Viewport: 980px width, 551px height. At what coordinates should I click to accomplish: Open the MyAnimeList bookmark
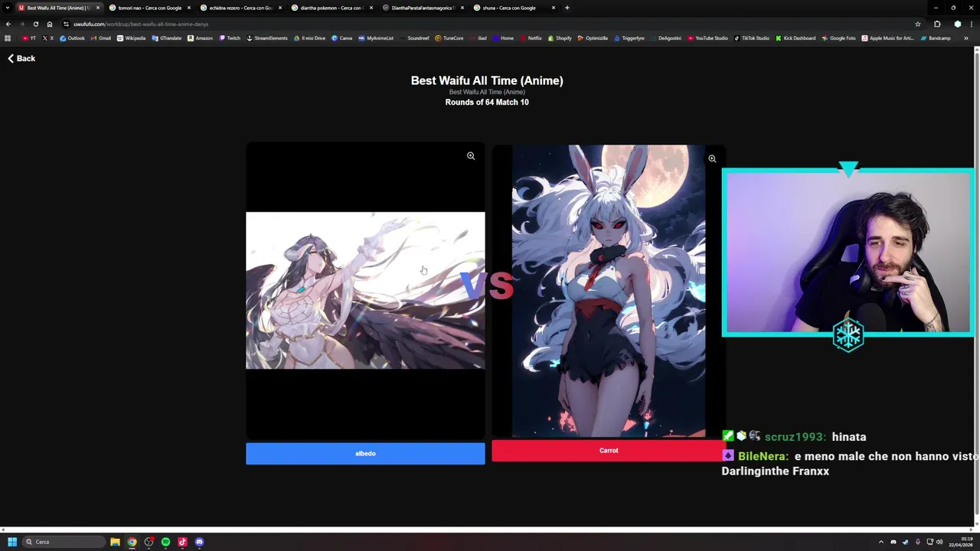pos(376,38)
